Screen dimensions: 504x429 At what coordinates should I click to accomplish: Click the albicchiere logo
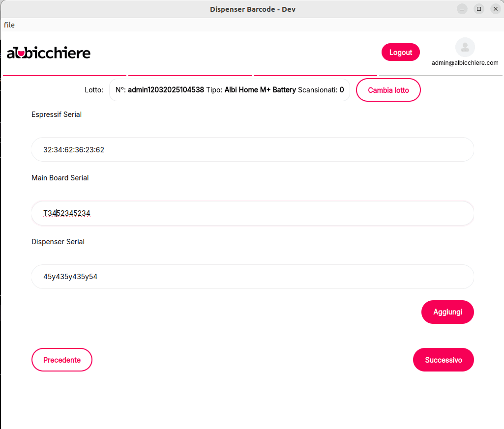coord(49,52)
